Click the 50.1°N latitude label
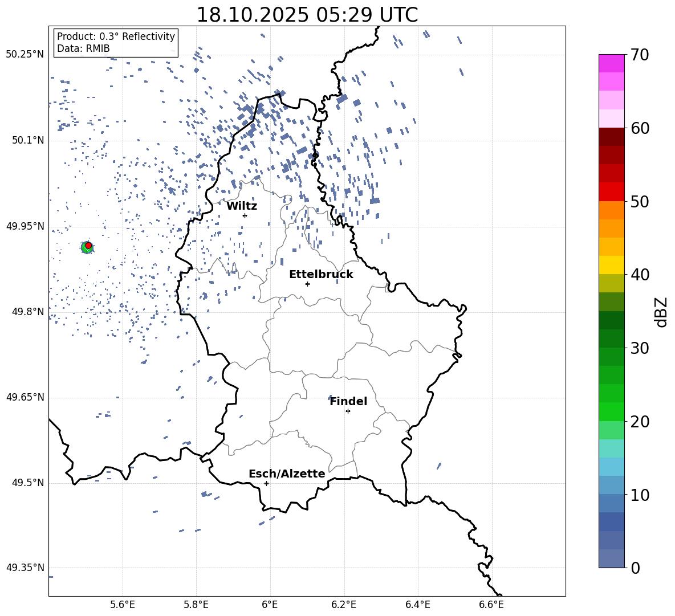The image size is (675, 616). click(28, 140)
